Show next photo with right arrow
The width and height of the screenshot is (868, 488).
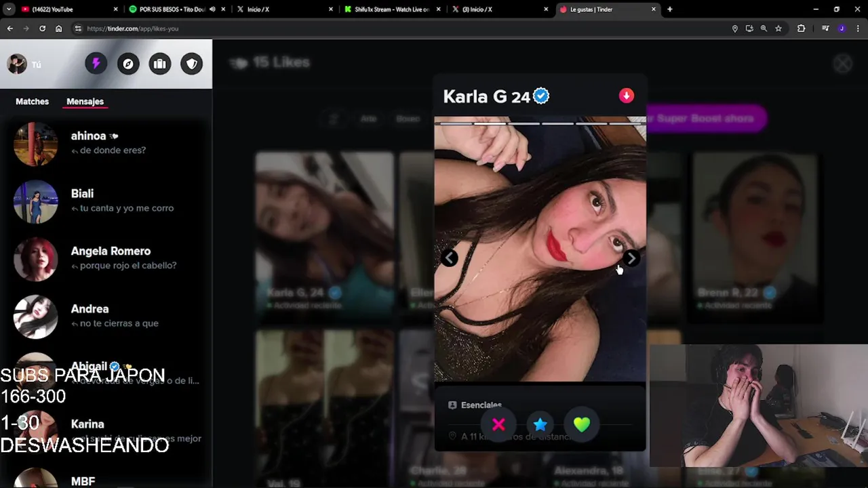pos(631,258)
